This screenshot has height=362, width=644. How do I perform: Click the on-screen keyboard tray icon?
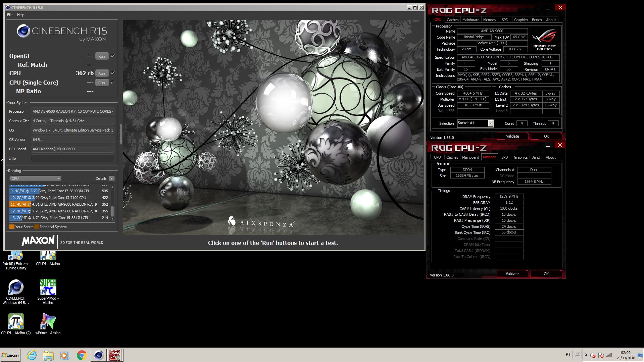[x=578, y=355]
